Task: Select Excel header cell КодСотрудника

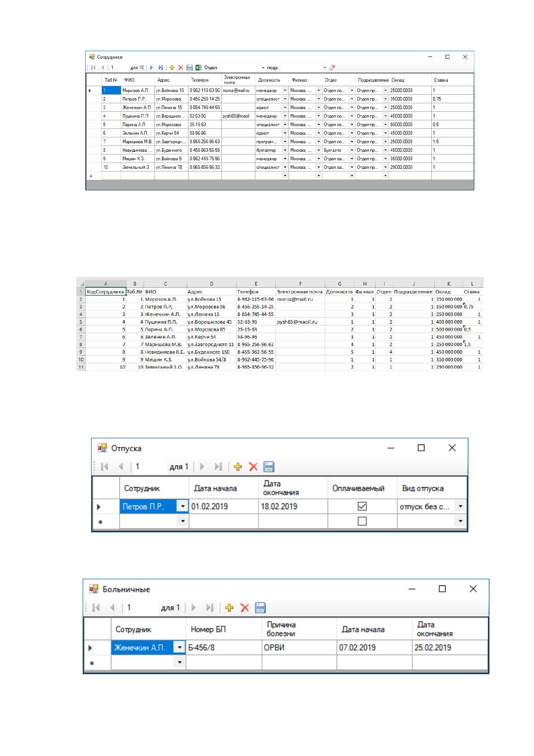Action: (x=105, y=291)
